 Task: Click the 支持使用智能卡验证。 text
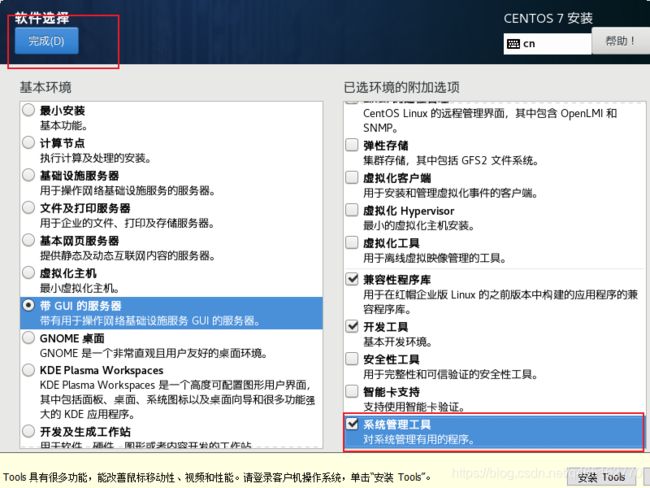pos(413,407)
